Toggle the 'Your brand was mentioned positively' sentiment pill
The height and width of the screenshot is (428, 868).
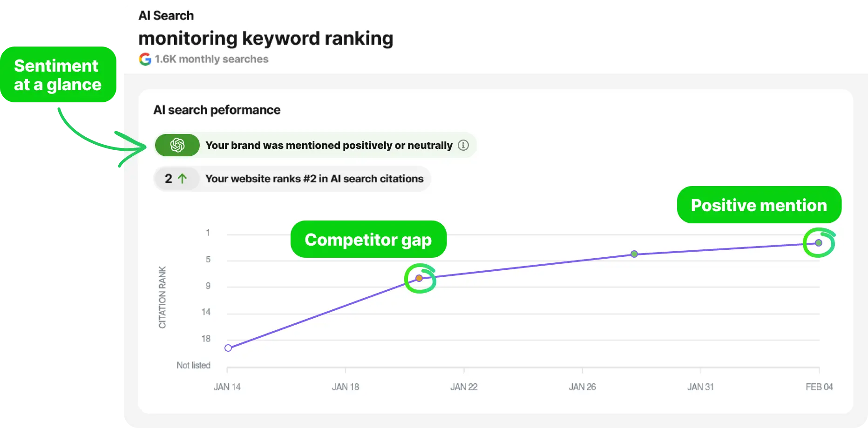coord(315,145)
